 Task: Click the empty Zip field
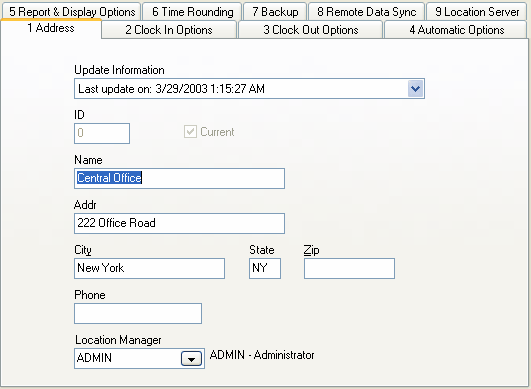click(x=349, y=268)
